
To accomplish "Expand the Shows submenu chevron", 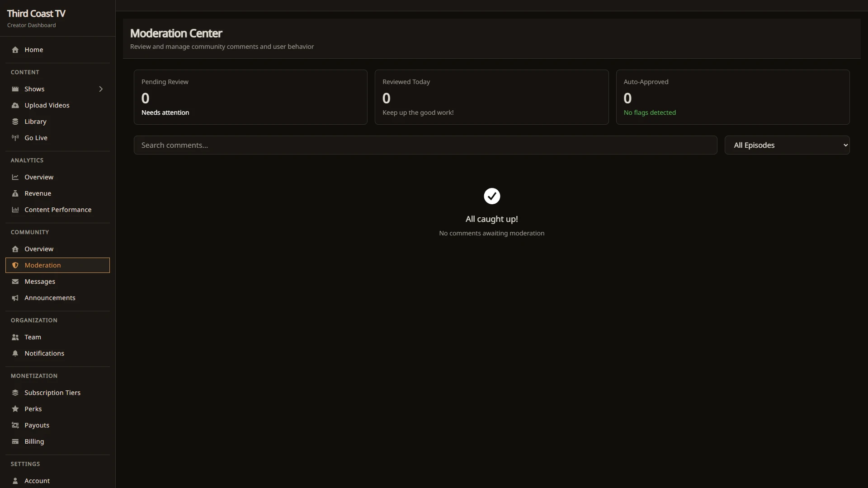I will [101, 89].
